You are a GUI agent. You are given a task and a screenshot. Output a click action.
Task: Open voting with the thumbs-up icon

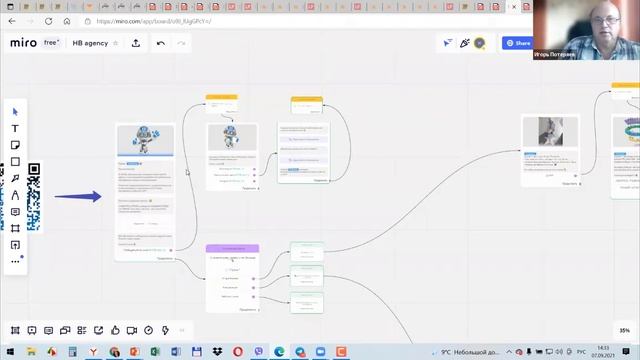[115, 331]
